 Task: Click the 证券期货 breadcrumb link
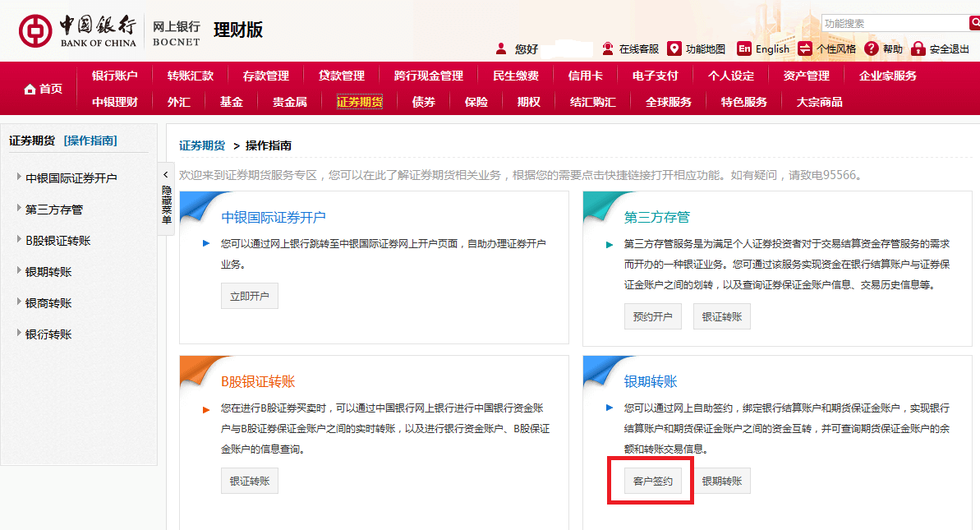point(202,145)
